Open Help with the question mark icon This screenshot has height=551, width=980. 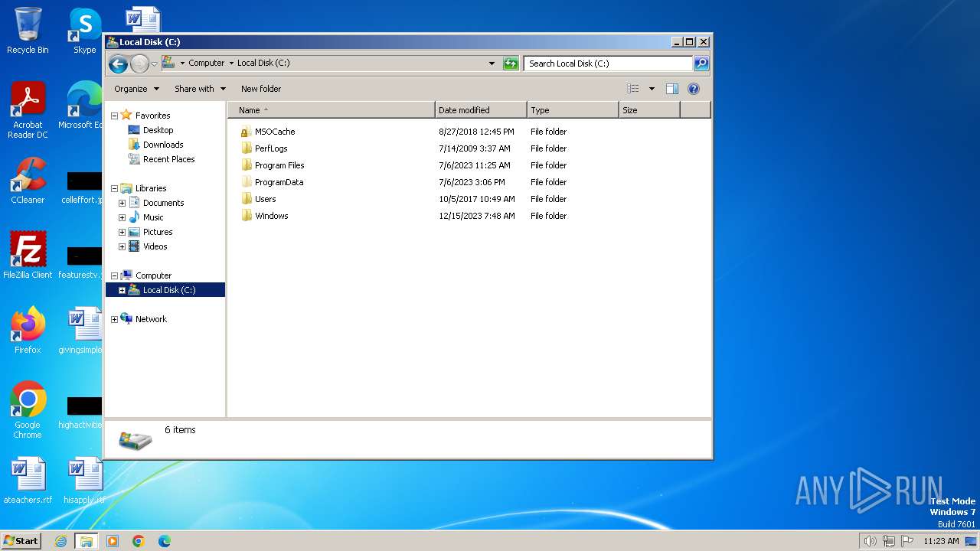pyautogui.click(x=694, y=89)
